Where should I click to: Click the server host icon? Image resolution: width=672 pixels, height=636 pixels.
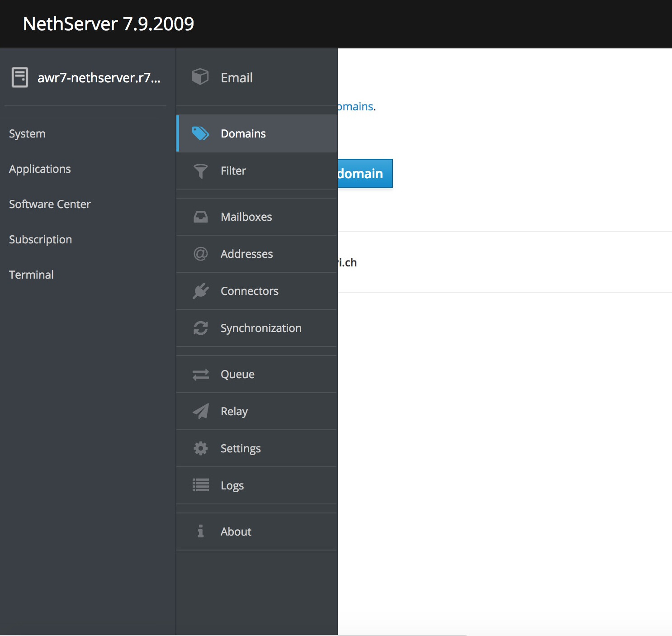20,77
